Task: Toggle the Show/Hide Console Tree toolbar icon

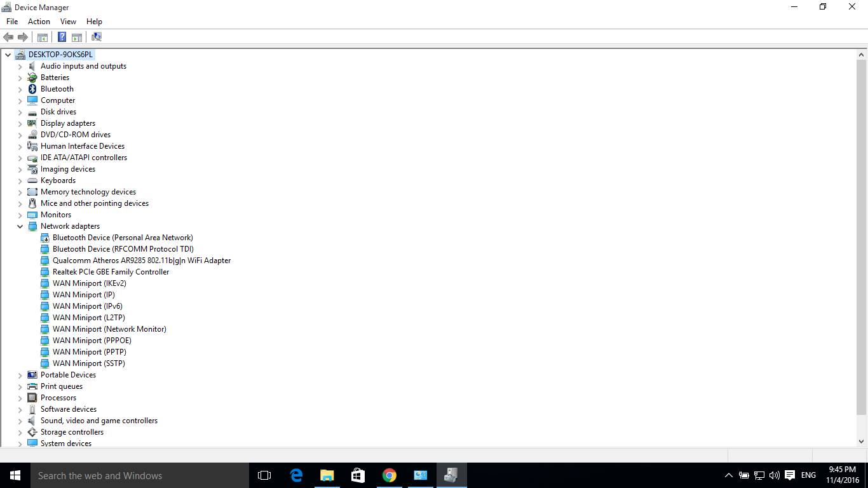Action: 43,37
